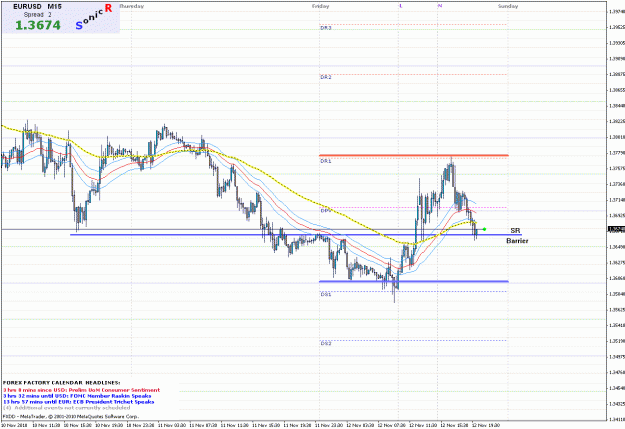Click the Barrier text label
The image size is (625, 429).
[517, 241]
